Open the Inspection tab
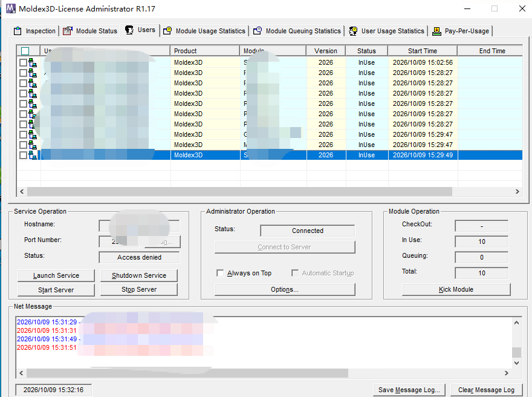Screen dimensions: 532x397 pos(34,31)
